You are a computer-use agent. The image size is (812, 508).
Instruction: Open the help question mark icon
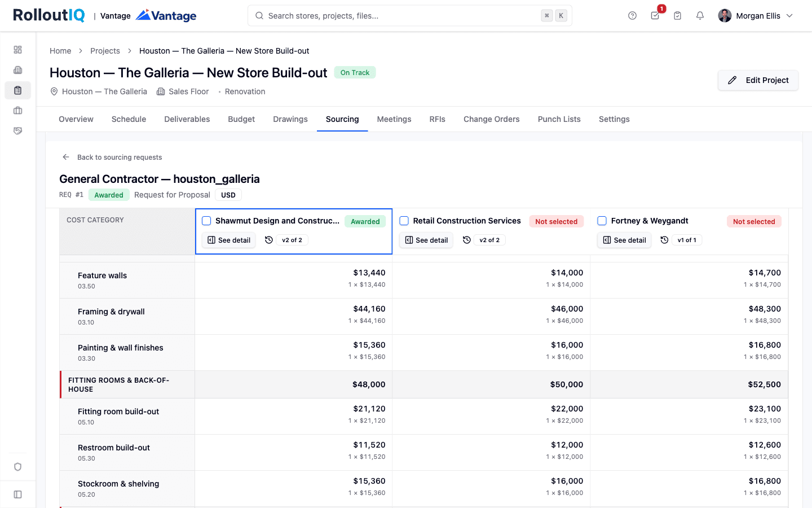tap(632, 16)
